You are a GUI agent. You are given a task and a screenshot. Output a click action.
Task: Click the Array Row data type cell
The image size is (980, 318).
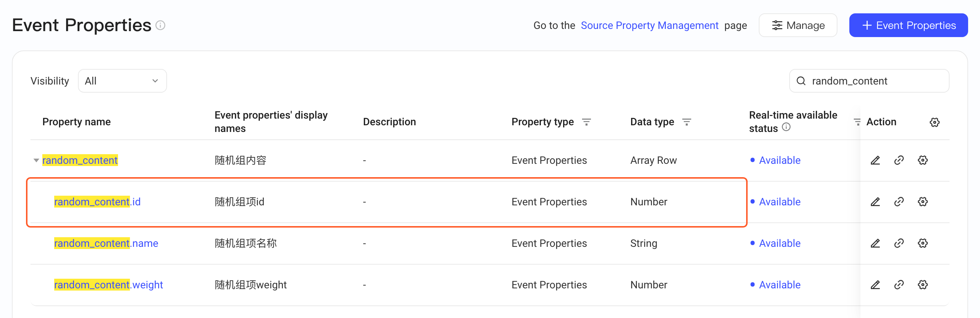point(653,160)
